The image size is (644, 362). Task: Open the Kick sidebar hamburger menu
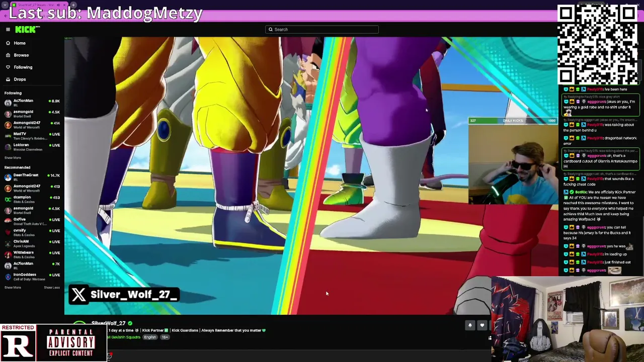(x=8, y=30)
